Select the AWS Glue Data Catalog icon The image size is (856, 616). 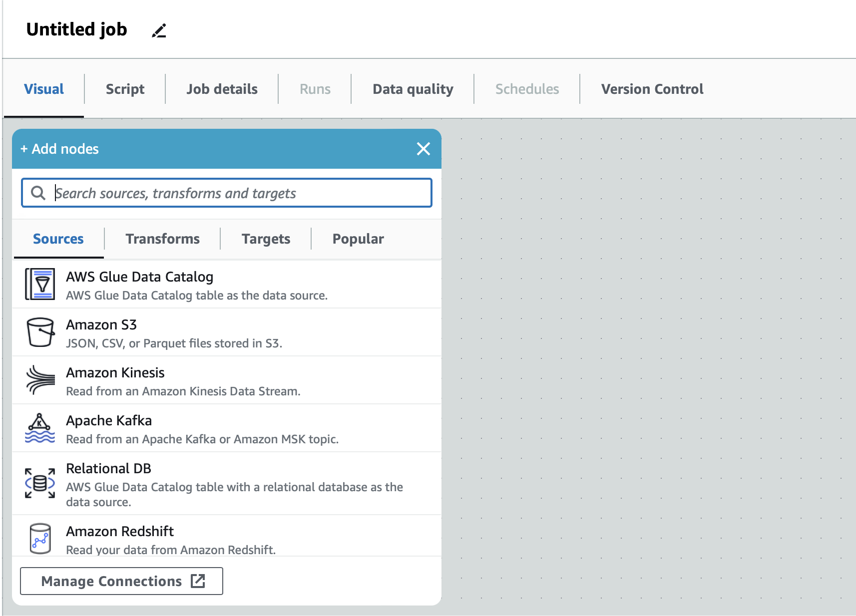click(40, 284)
